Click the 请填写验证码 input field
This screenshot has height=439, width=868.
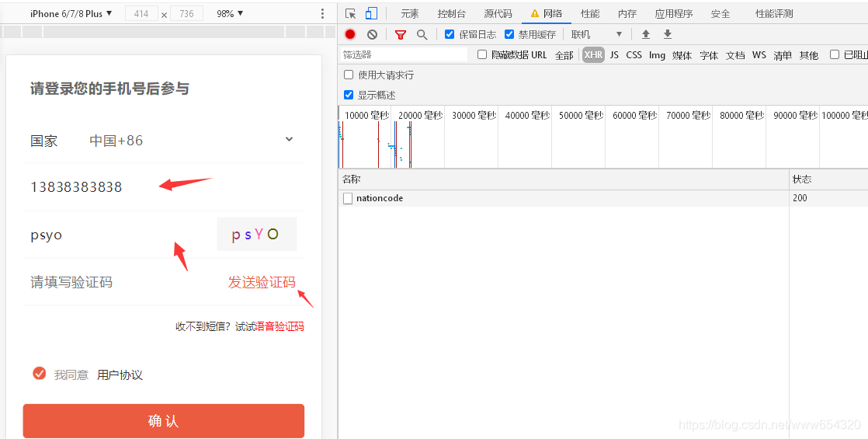click(x=122, y=282)
